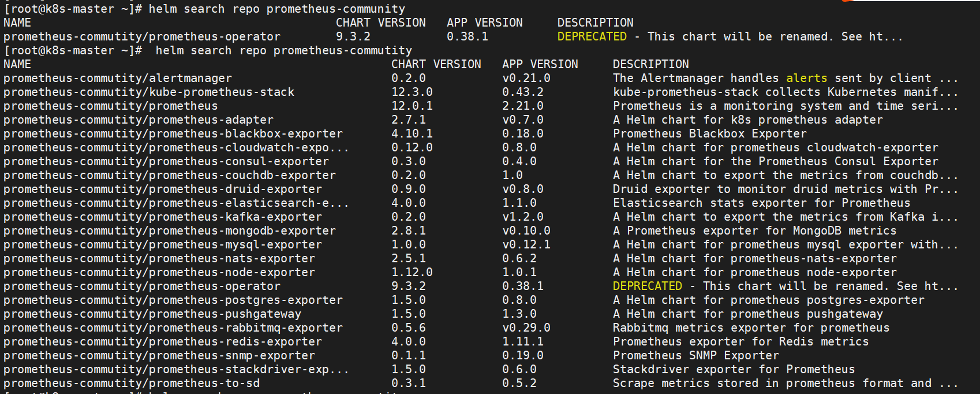Click chart version '0.12.0' of cloudwatch exporter
Screen dimensions: 980x394
pyautogui.click(x=412, y=147)
